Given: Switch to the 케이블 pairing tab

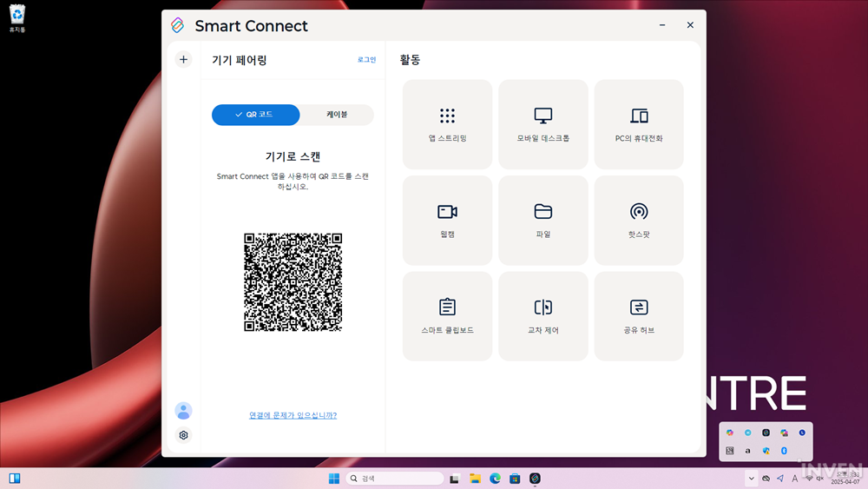Looking at the screenshot, I should (x=337, y=115).
